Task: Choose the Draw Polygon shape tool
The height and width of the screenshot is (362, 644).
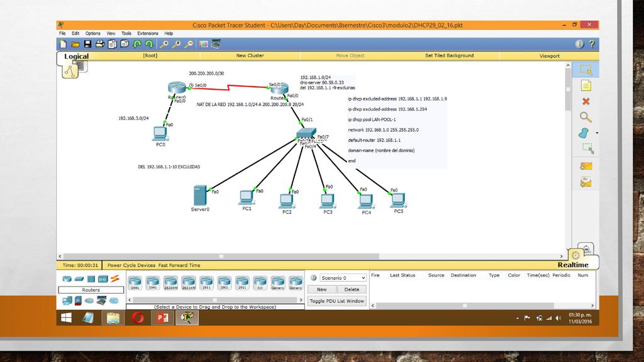Action: pyautogui.click(x=584, y=133)
